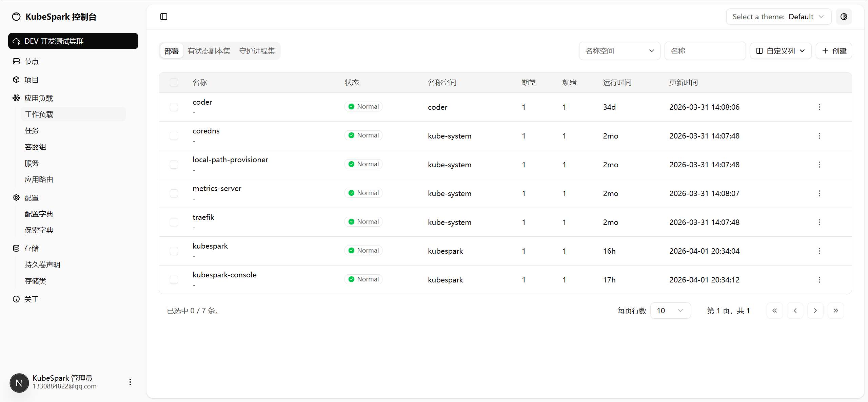Open the 节点 nodes sidebar item
Screen dimensions: 868x402
32,61
